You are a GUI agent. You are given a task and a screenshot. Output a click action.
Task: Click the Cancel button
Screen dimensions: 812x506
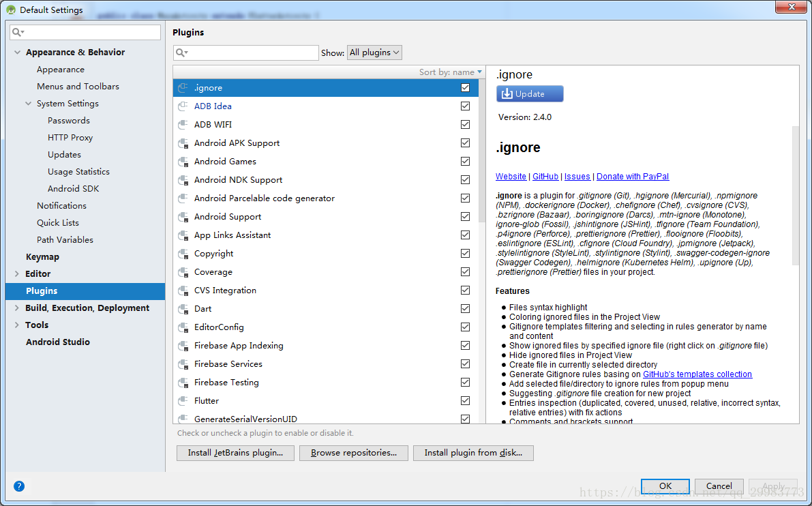[x=719, y=486]
